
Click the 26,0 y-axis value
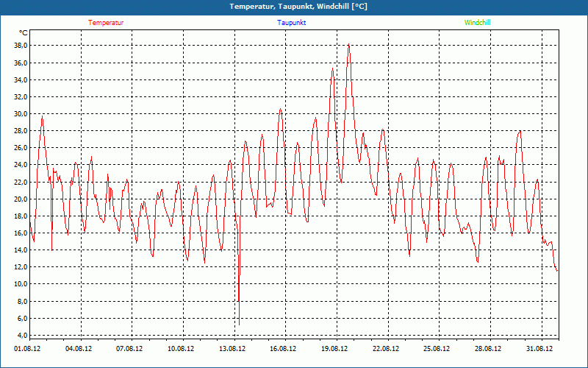click(x=21, y=148)
